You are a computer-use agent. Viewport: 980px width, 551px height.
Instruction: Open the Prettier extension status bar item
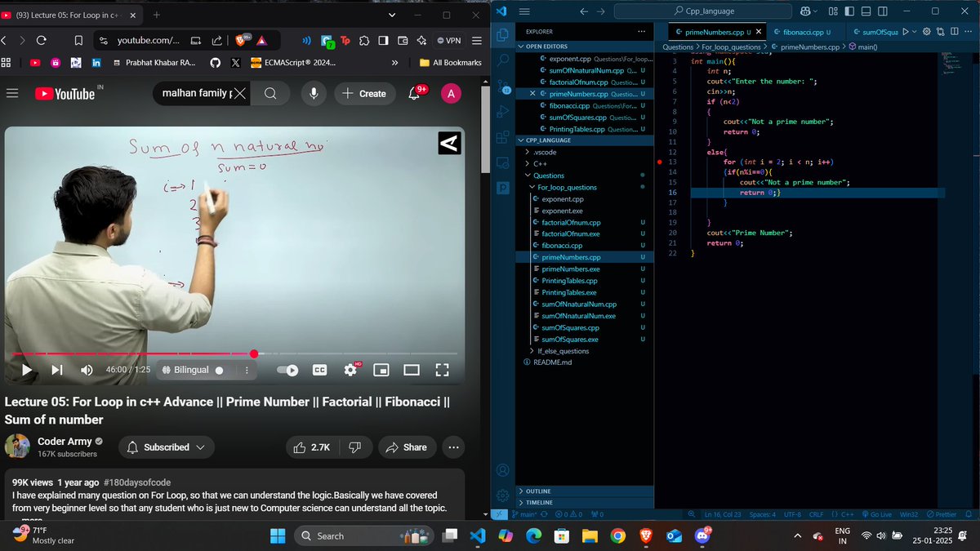944,514
